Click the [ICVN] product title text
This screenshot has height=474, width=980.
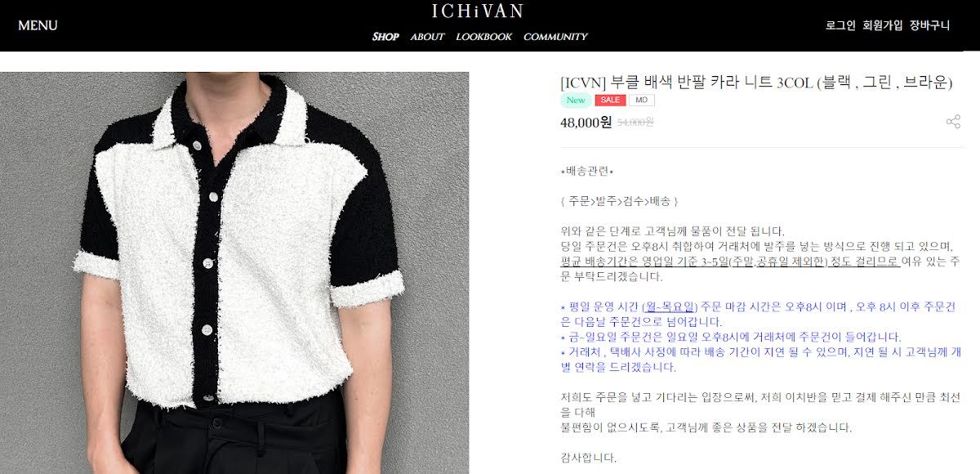756,82
